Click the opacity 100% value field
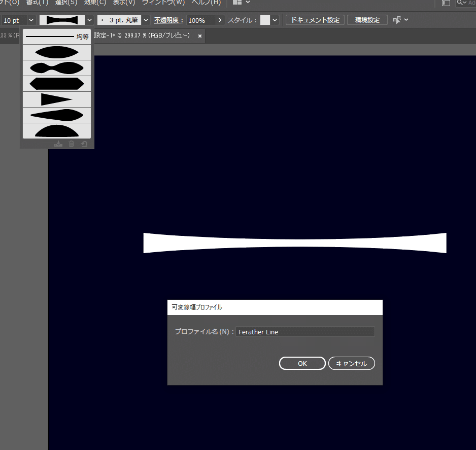 pyautogui.click(x=201, y=20)
